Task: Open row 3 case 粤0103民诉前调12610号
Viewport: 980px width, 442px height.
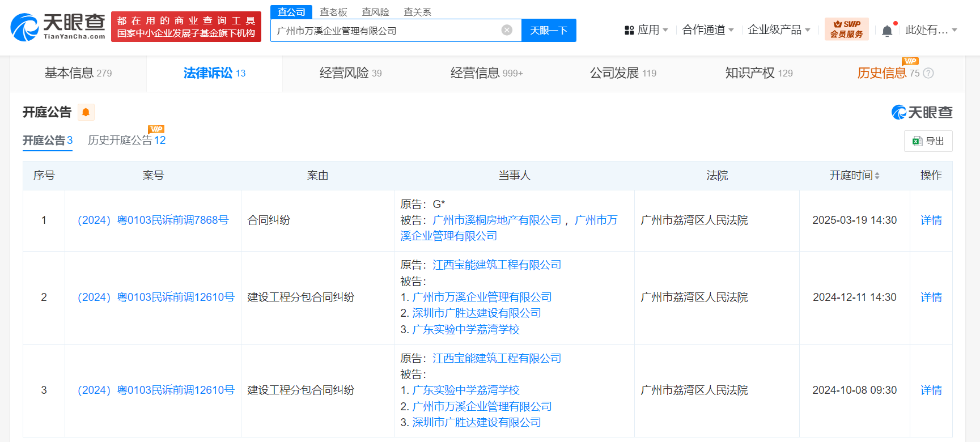Action: (156, 390)
